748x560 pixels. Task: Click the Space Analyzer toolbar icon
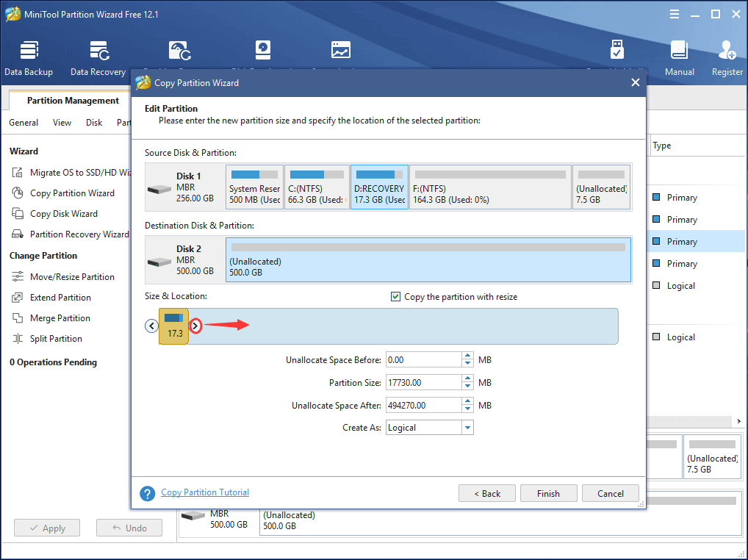[x=341, y=50]
